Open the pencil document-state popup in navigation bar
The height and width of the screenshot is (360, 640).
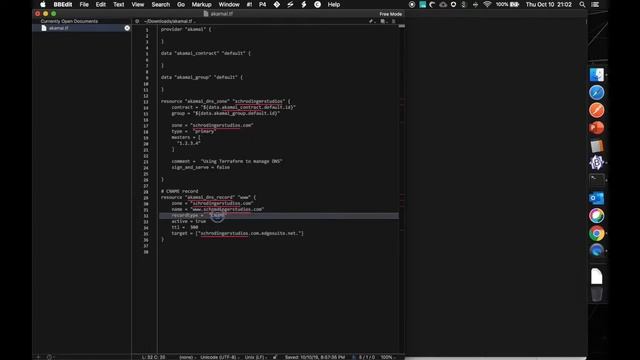click(371, 21)
